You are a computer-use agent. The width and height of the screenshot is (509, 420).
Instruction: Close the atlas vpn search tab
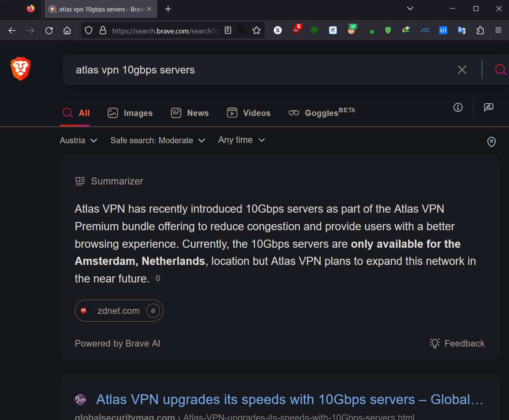tap(149, 9)
